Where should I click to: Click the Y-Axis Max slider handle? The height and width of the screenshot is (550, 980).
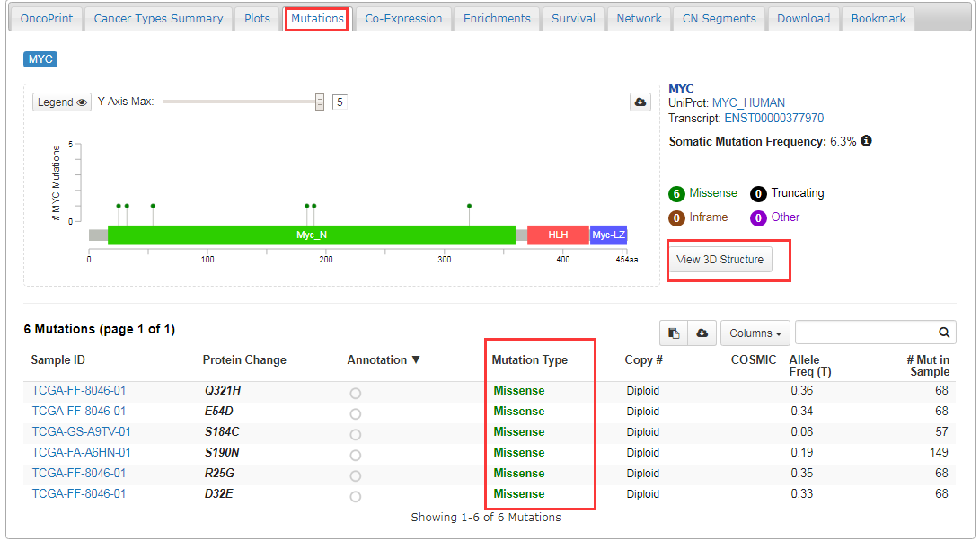[320, 102]
